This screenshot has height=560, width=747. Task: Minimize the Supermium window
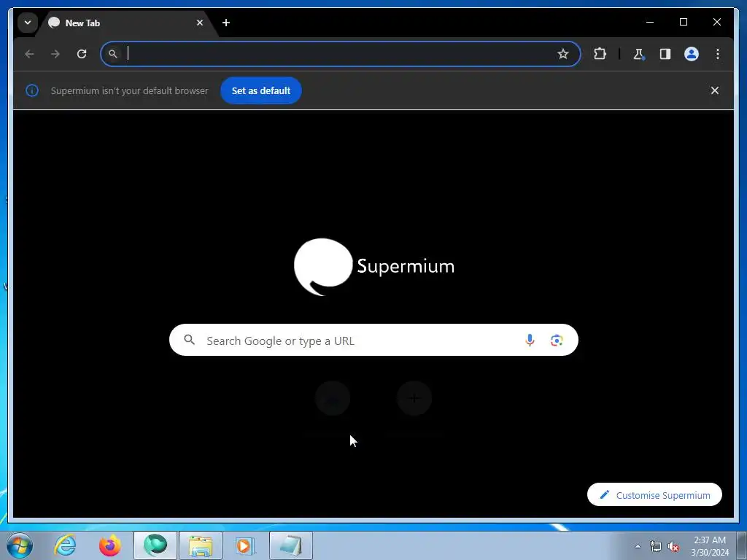[x=650, y=22]
